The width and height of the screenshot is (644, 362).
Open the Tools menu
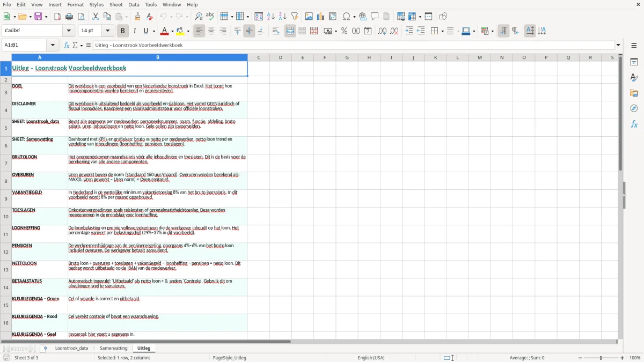pyautogui.click(x=151, y=4)
